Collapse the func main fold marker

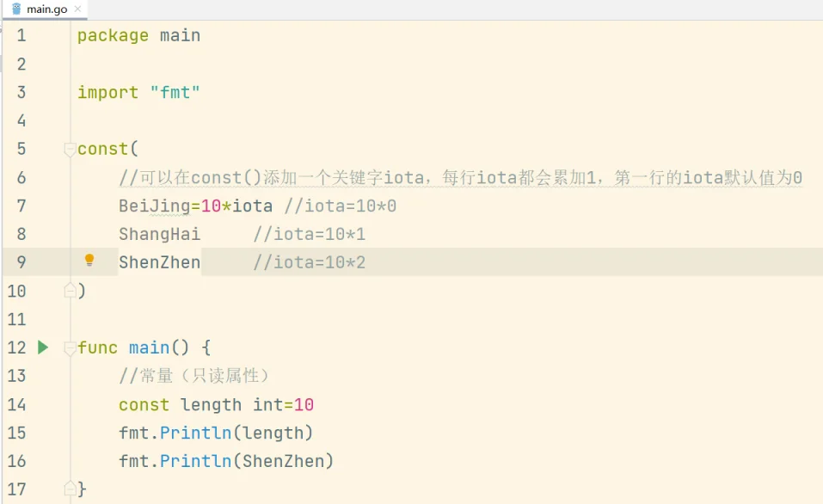tap(70, 348)
